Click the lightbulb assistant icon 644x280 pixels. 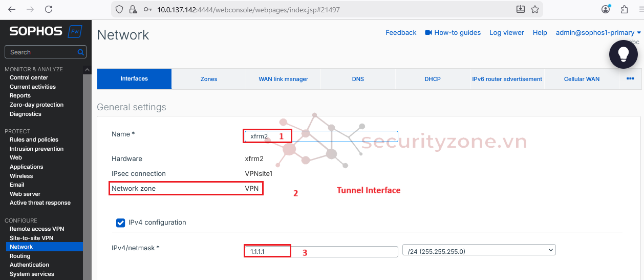click(623, 54)
